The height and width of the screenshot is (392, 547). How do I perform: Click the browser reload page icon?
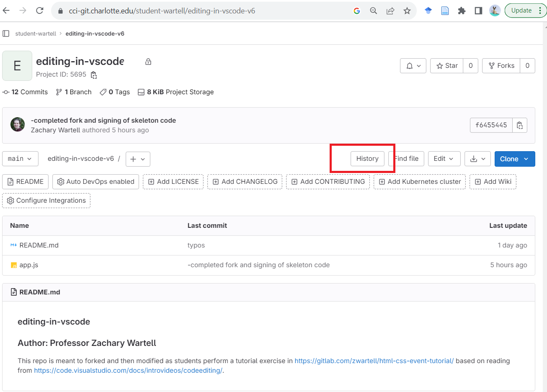(40, 11)
